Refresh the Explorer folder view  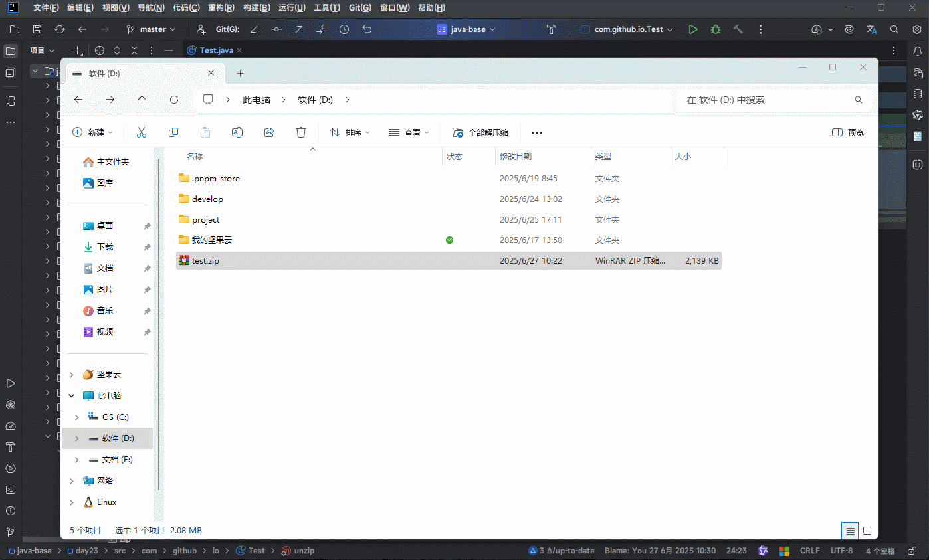coord(174,100)
